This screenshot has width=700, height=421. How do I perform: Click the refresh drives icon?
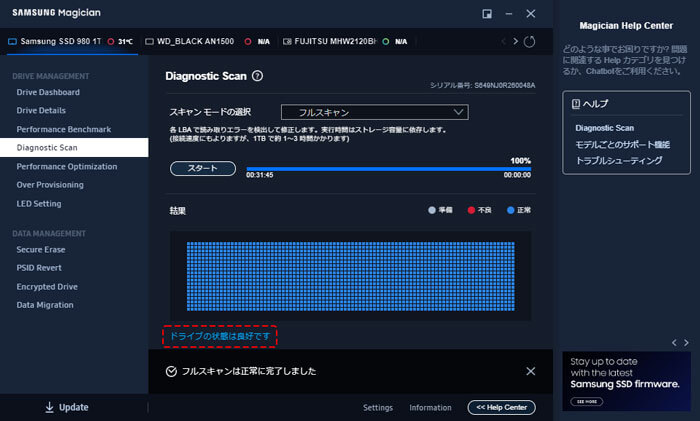pyautogui.click(x=529, y=42)
